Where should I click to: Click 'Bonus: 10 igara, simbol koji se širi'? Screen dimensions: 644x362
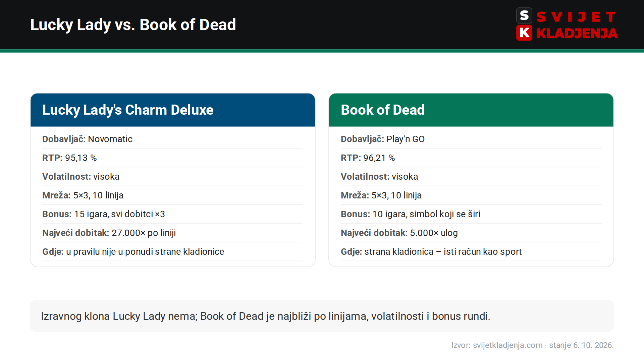(x=471, y=214)
